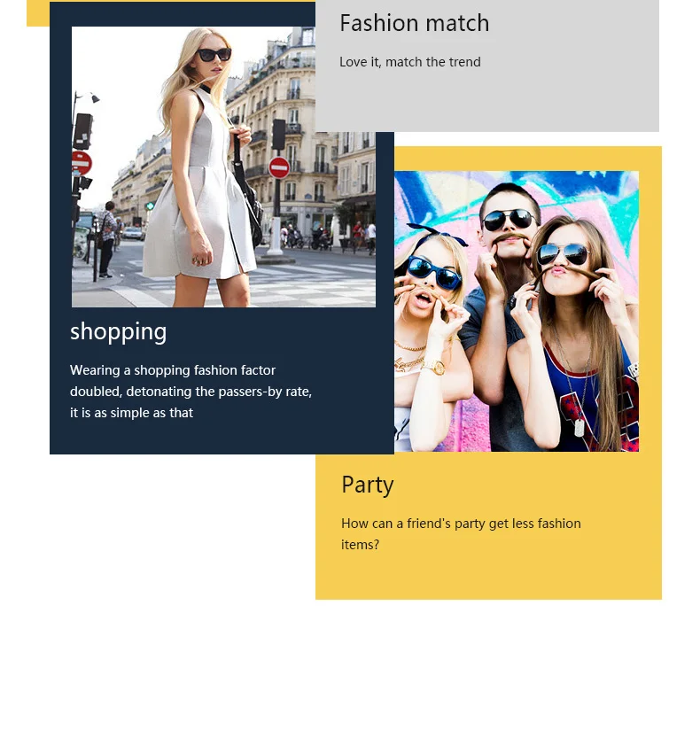Click the 'How can a friend's party' description
The image size is (700, 753).
coord(461,534)
